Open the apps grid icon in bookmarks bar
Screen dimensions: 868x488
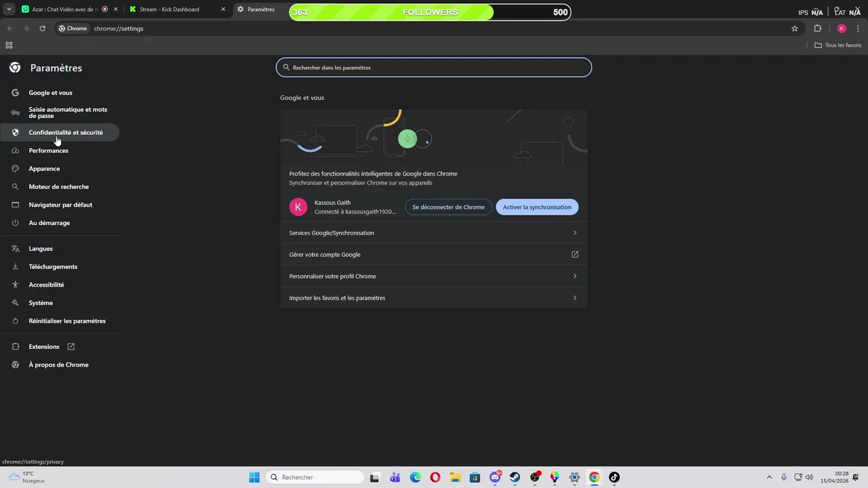pyautogui.click(x=9, y=45)
